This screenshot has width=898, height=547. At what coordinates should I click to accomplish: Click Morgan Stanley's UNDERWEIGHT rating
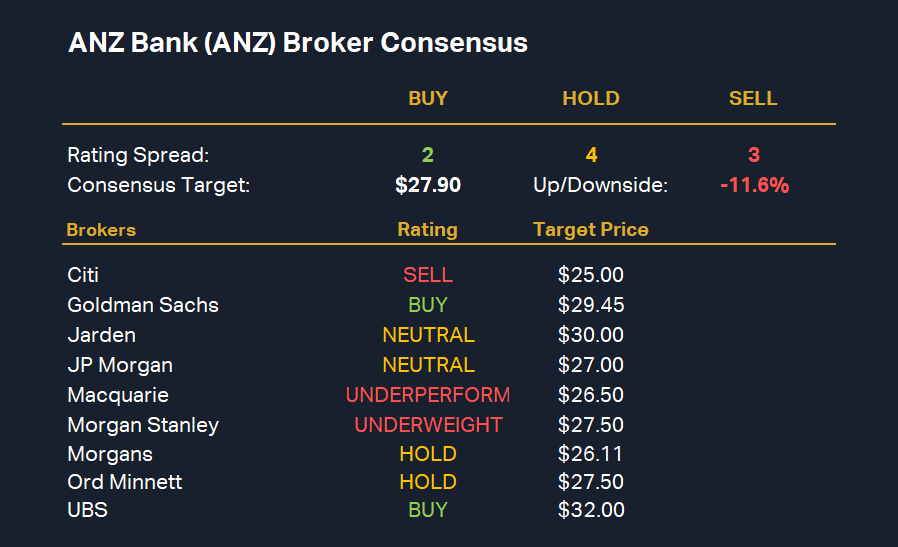pos(428,425)
